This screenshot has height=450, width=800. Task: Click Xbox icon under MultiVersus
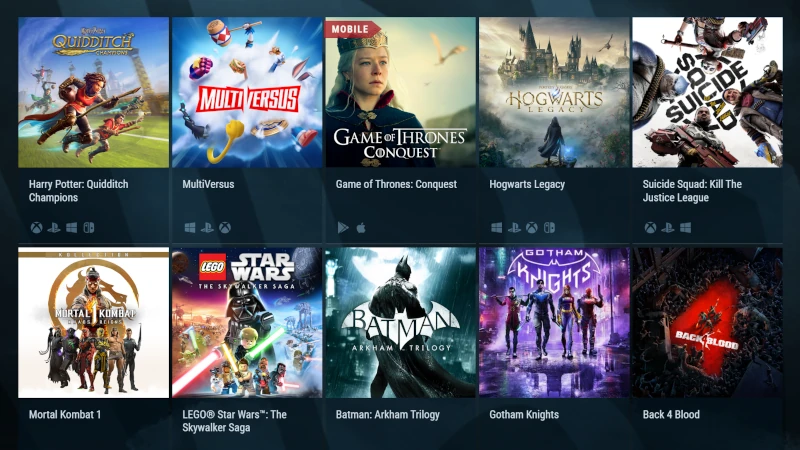point(225,228)
